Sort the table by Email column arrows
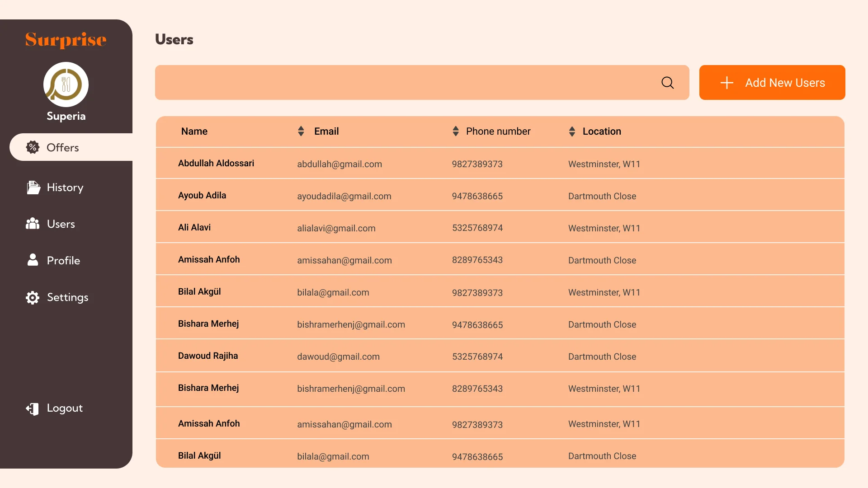This screenshot has height=488, width=868. click(301, 131)
